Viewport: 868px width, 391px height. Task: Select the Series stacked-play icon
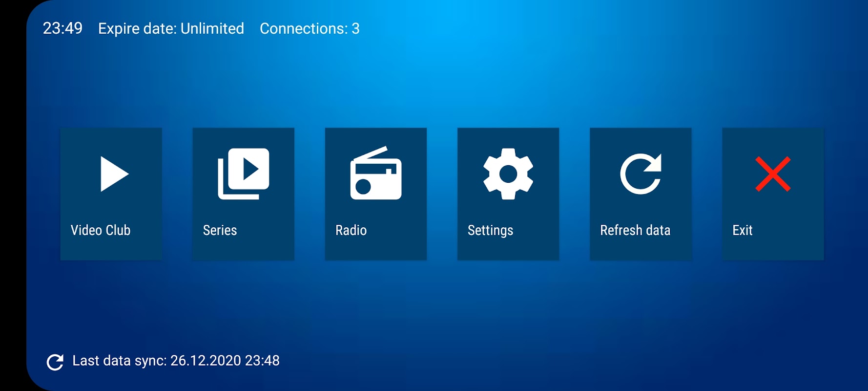click(244, 174)
